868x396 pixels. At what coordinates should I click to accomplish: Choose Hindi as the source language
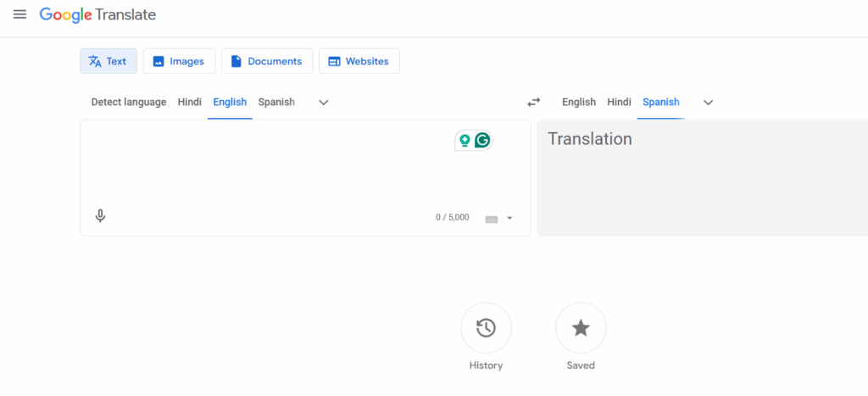(x=190, y=102)
